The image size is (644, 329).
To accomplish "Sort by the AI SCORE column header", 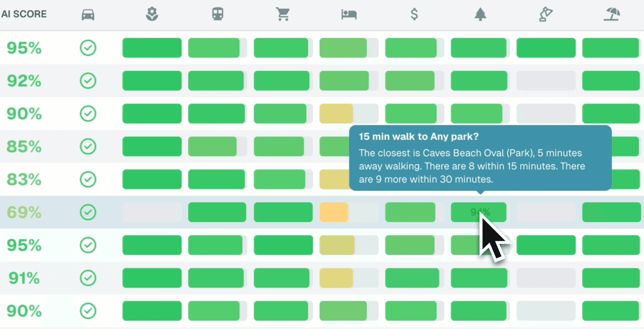I will pyautogui.click(x=24, y=14).
